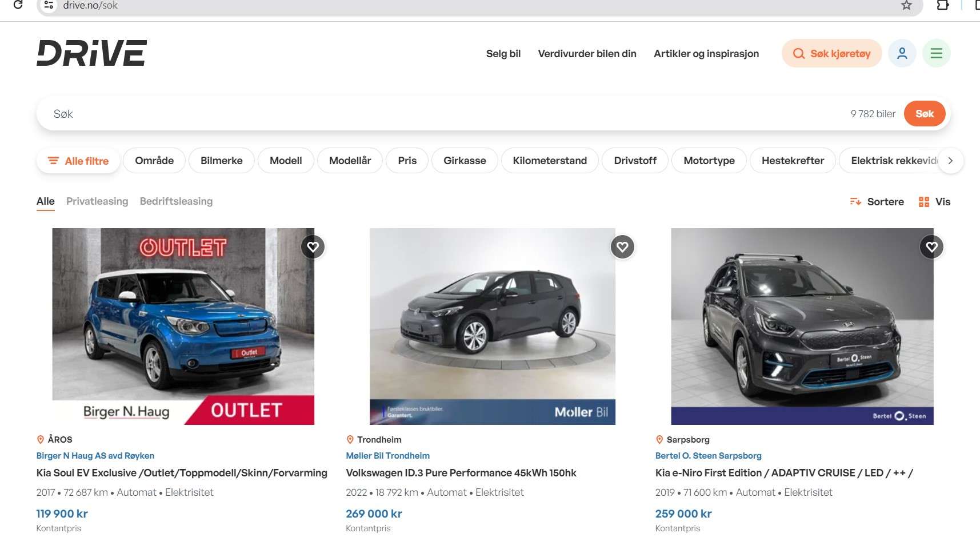The image size is (980, 541).
Task: Open the Pris filter dropdown
Action: tap(407, 161)
